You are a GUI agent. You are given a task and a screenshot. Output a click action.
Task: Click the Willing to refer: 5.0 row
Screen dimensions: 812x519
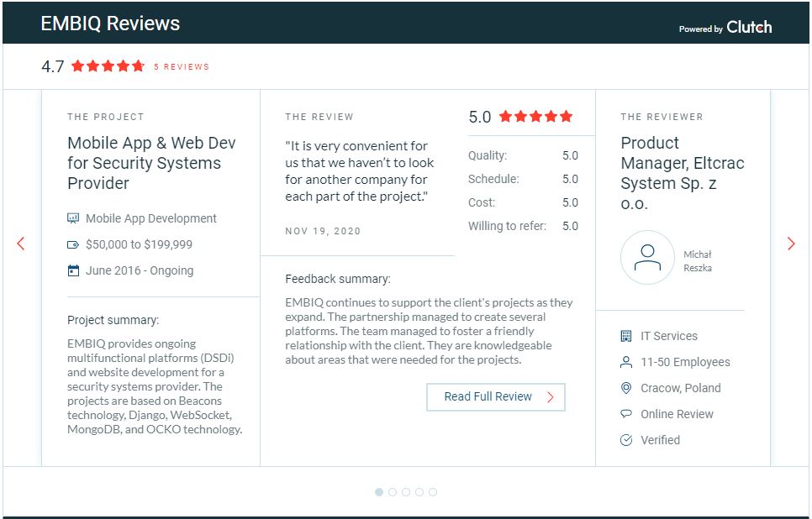(523, 226)
